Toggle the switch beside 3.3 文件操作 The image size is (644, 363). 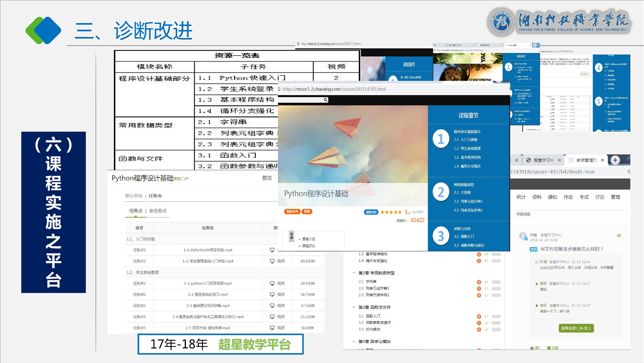496,329
